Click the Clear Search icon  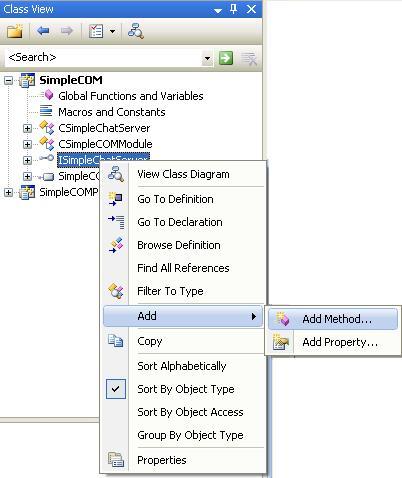tap(249, 59)
